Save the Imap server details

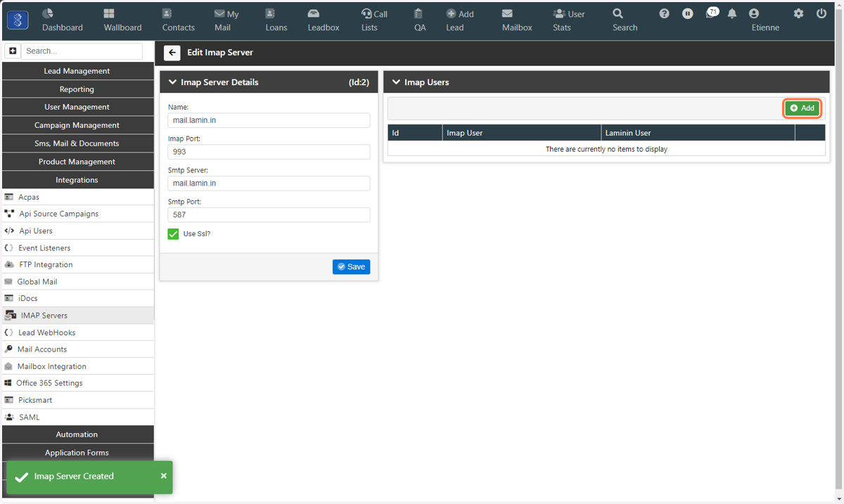point(351,267)
